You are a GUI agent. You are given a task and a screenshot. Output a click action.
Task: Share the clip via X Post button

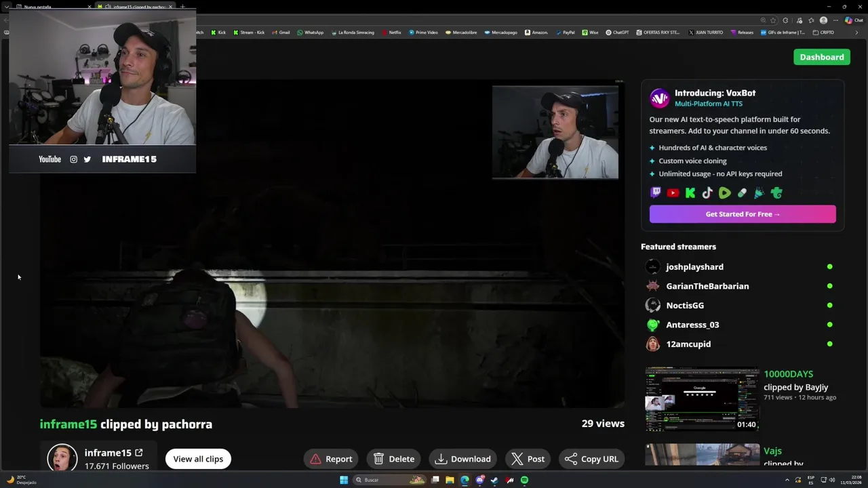528,459
